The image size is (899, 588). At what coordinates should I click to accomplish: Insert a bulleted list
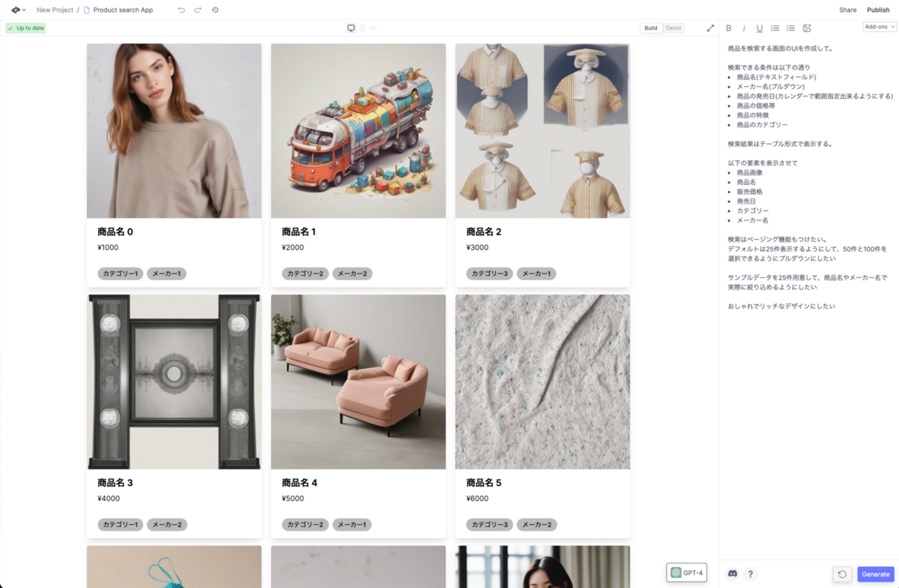791,28
